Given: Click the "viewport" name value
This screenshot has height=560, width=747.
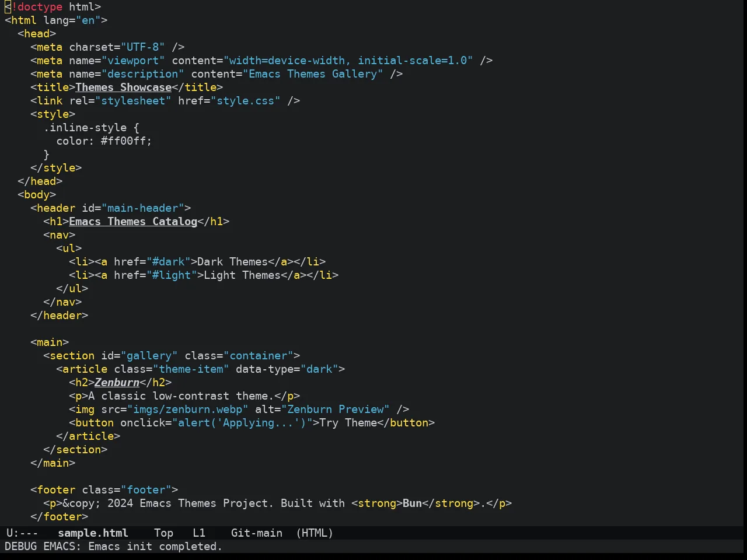Looking at the screenshot, I should [x=133, y=61].
